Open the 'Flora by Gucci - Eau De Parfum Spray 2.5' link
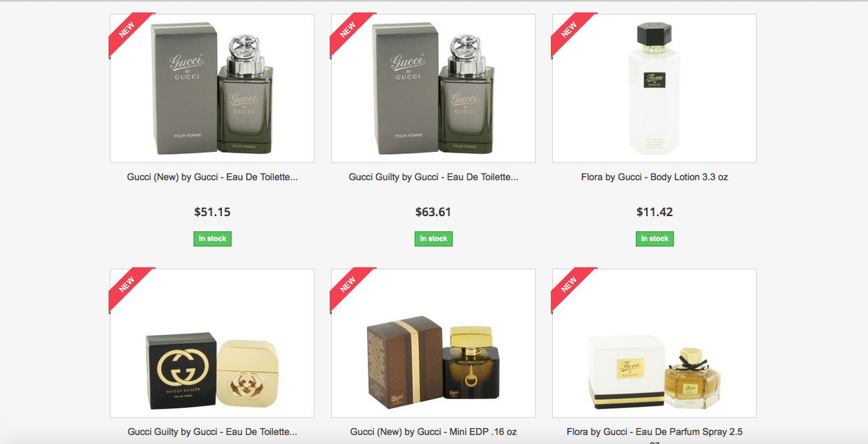Screen dimensions: 868x444 [654, 432]
